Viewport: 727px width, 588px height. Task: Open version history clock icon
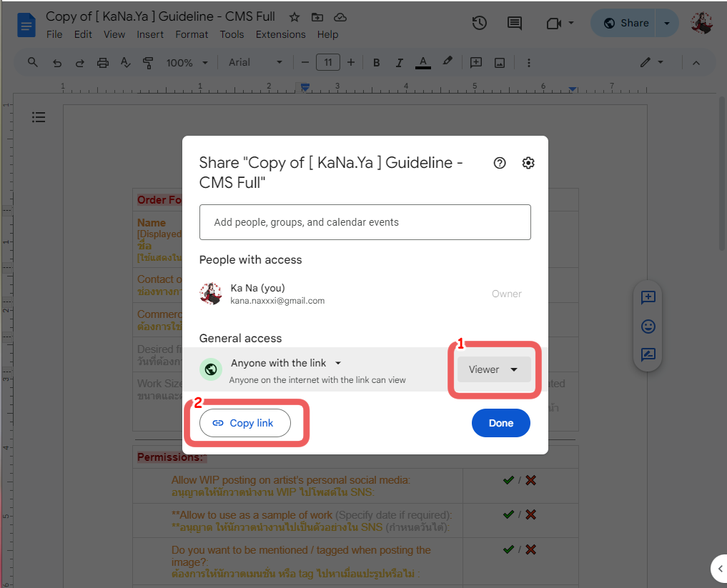[479, 23]
